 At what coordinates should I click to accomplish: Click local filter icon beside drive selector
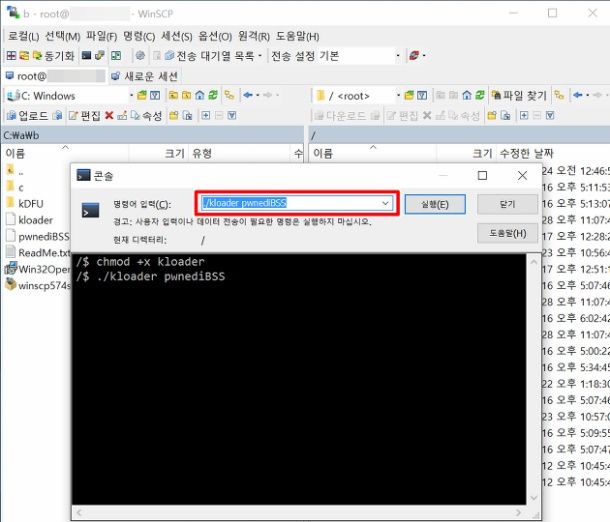pos(155,95)
